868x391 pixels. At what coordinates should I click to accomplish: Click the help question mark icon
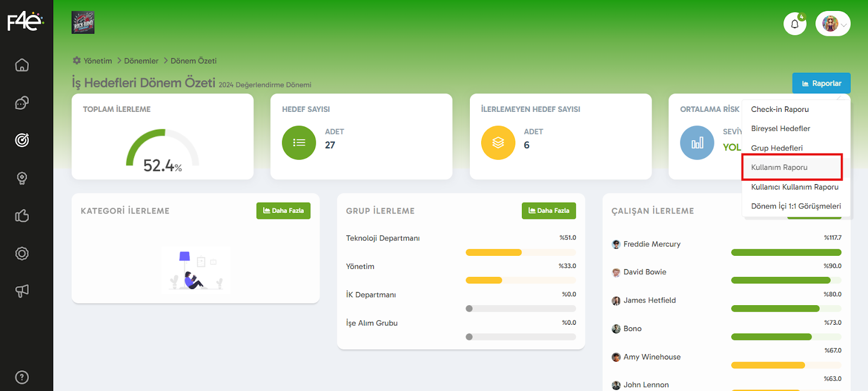tap(22, 377)
